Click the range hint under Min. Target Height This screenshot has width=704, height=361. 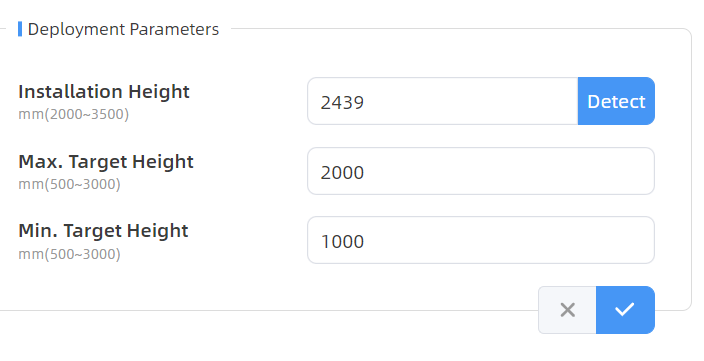click(x=69, y=254)
